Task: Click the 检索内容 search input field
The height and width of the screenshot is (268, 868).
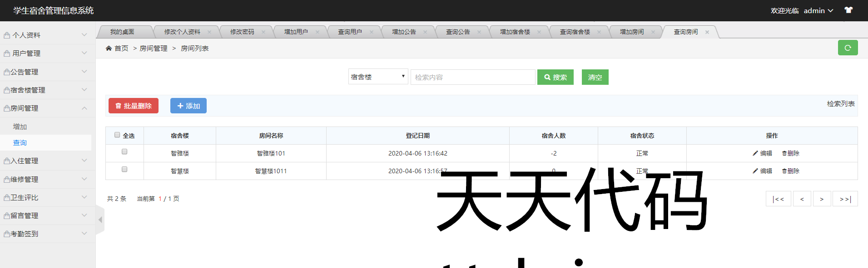Action: click(472, 77)
